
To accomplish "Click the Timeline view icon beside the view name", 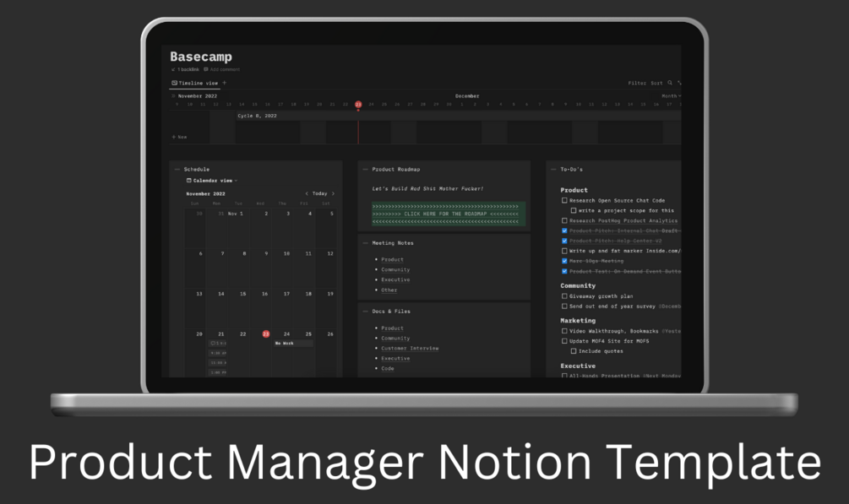I will [174, 83].
